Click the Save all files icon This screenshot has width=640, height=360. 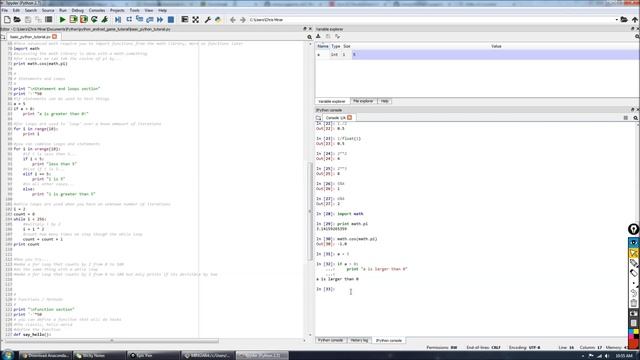point(38,20)
